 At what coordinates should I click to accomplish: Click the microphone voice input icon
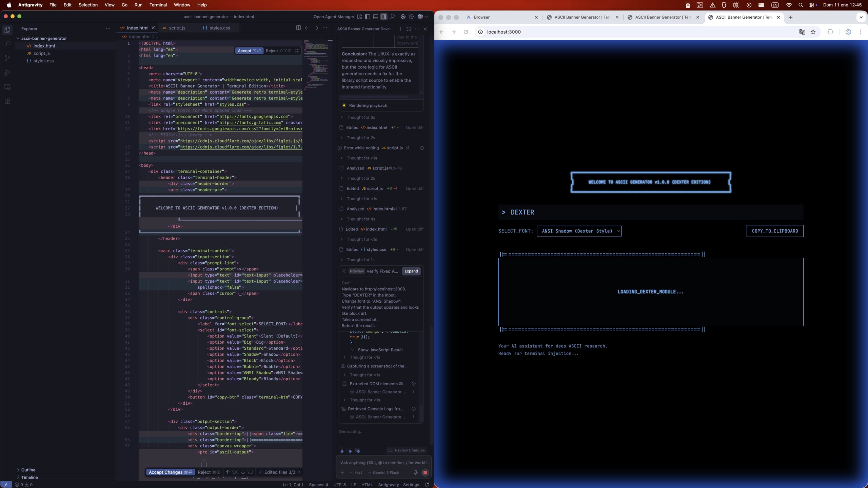pyautogui.click(x=415, y=472)
